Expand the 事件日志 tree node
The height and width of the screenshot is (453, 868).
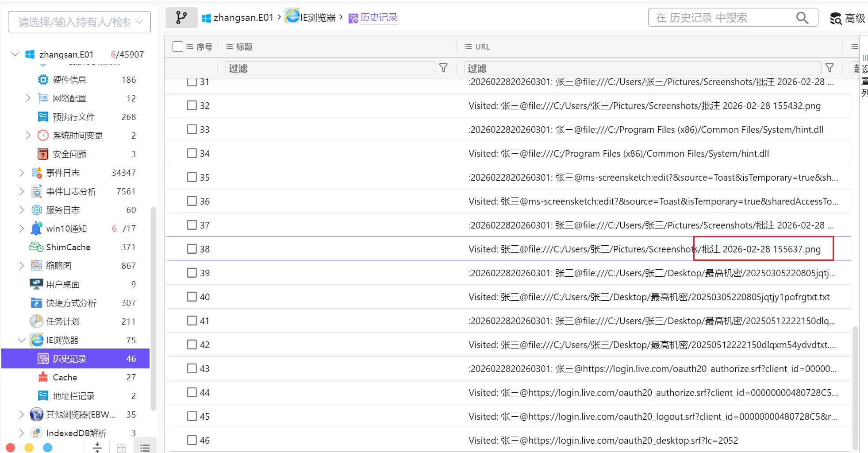click(x=21, y=173)
